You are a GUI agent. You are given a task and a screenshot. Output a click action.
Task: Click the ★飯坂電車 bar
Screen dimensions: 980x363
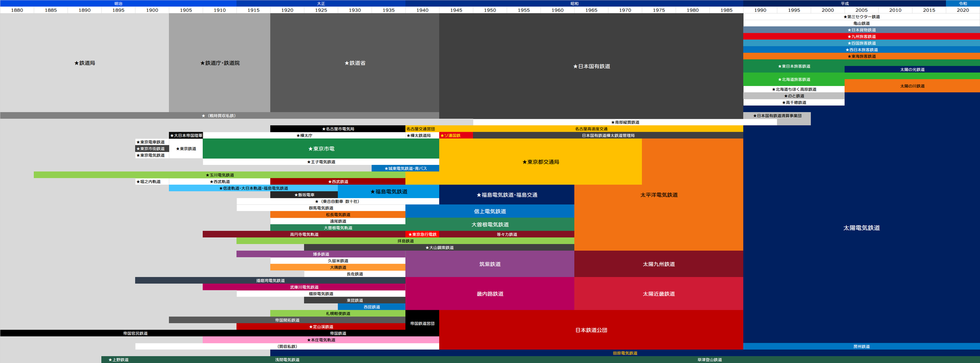304,195
